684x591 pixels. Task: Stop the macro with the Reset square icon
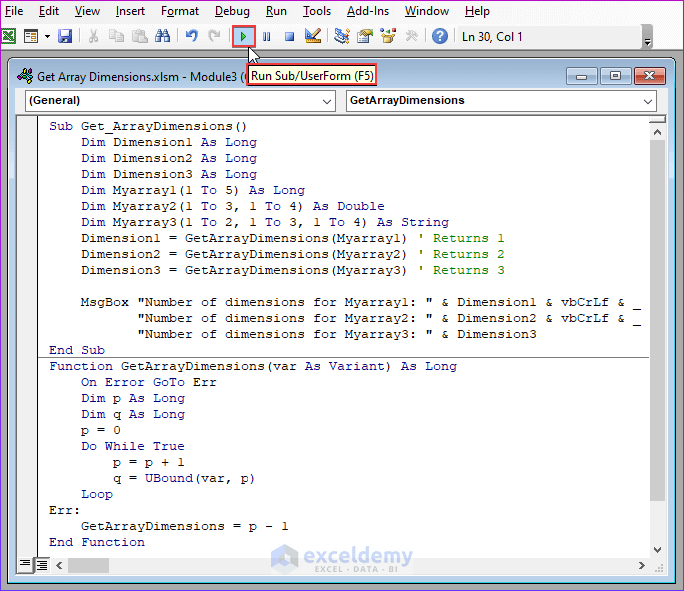pos(289,37)
